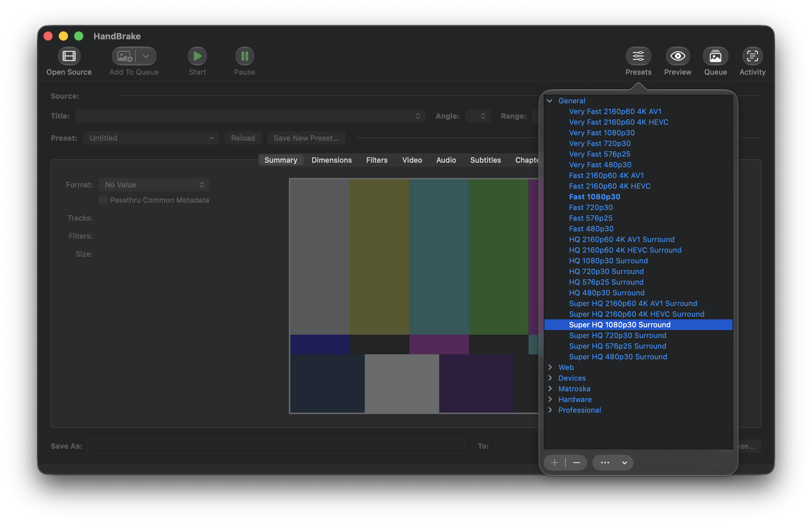Click Save New Preset button
The height and width of the screenshot is (524, 812).
coord(306,138)
